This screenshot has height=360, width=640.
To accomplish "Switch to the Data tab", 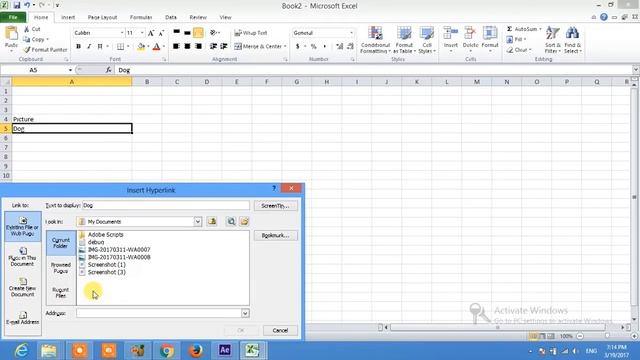I will coord(171,17).
